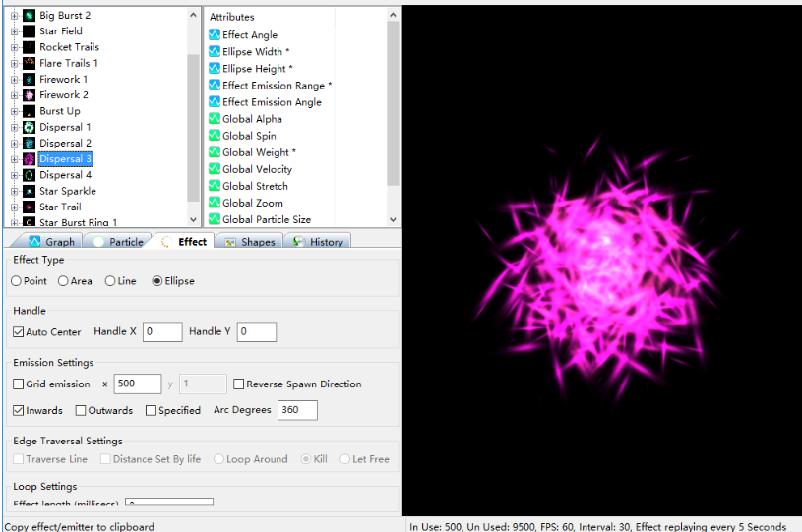Enable the Grid emission checkbox
Viewport: 802px width, 532px height.
(18, 384)
